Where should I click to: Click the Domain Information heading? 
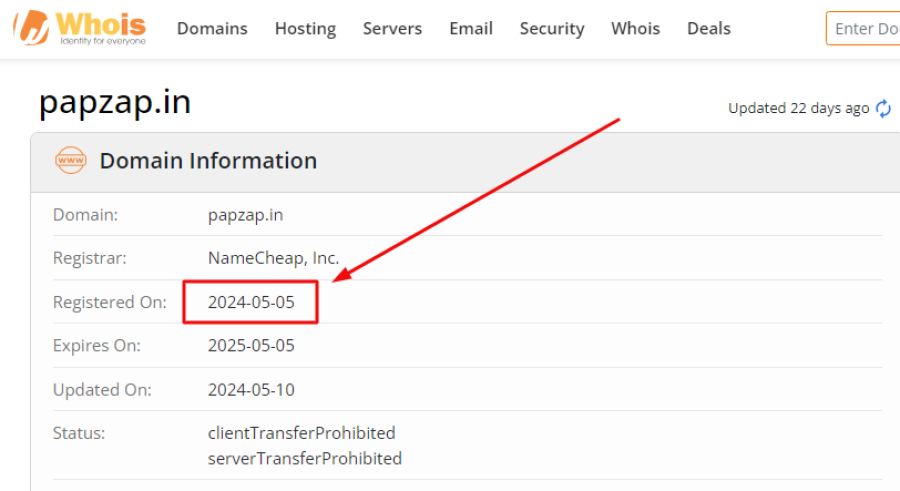pos(208,161)
